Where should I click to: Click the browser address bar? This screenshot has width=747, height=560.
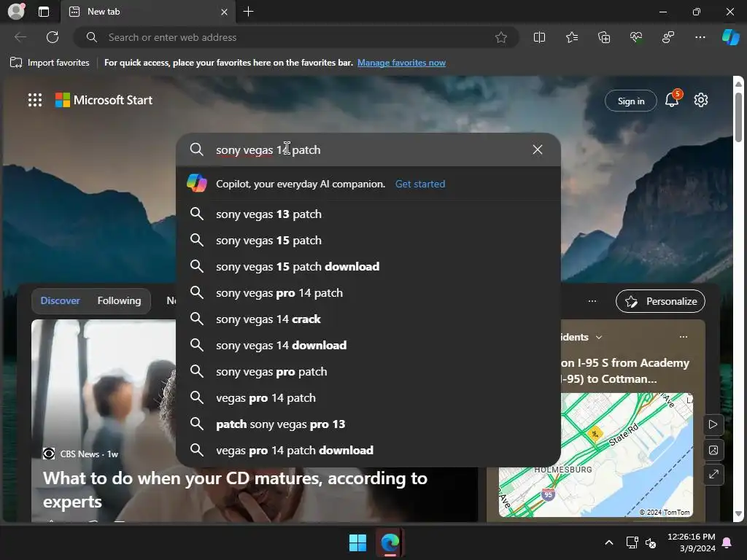(x=295, y=37)
